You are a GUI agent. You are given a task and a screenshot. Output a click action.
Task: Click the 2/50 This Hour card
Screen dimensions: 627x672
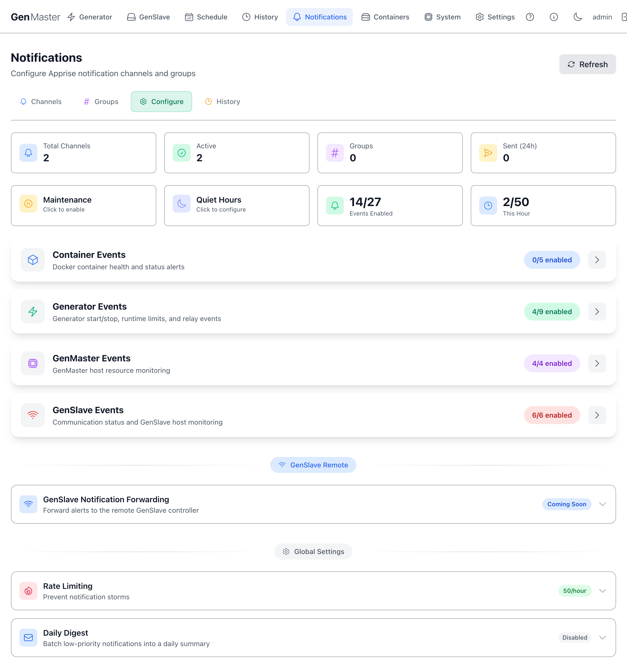(543, 206)
